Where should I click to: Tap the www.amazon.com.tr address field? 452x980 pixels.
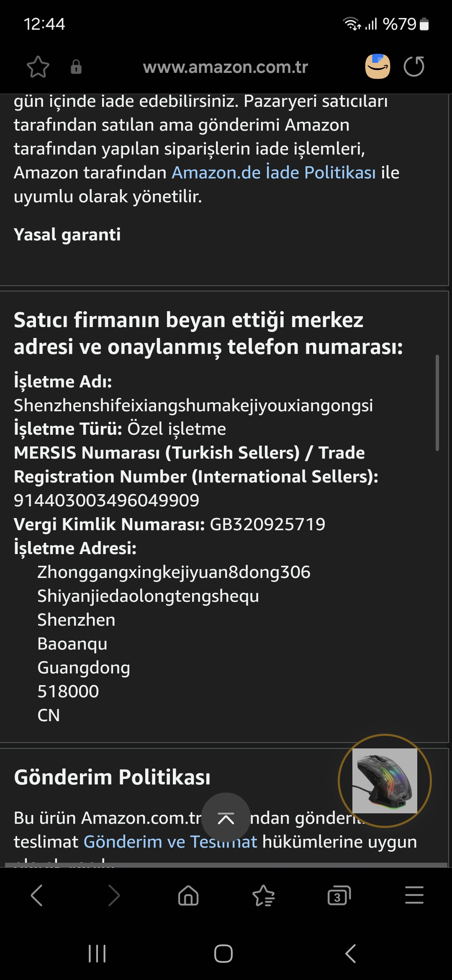pyautogui.click(x=225, y=67)
